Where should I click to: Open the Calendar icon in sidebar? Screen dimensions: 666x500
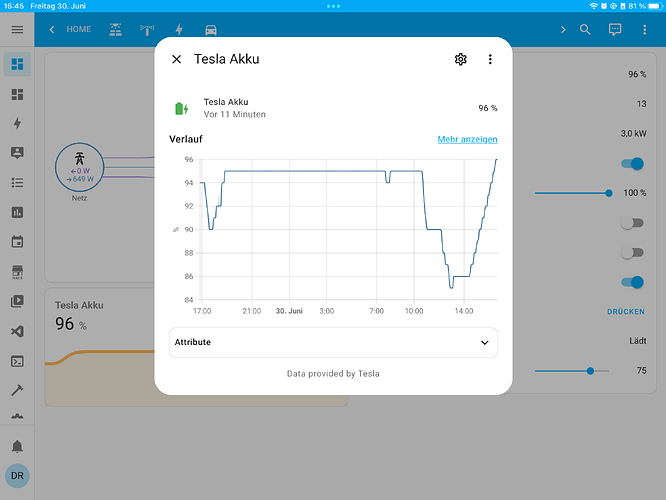pos(17,242)
